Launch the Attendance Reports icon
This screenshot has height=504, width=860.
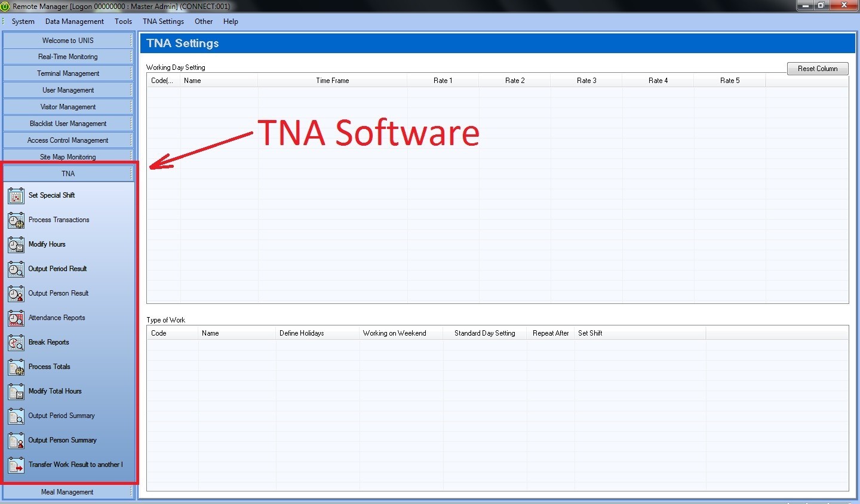[16, 318]
